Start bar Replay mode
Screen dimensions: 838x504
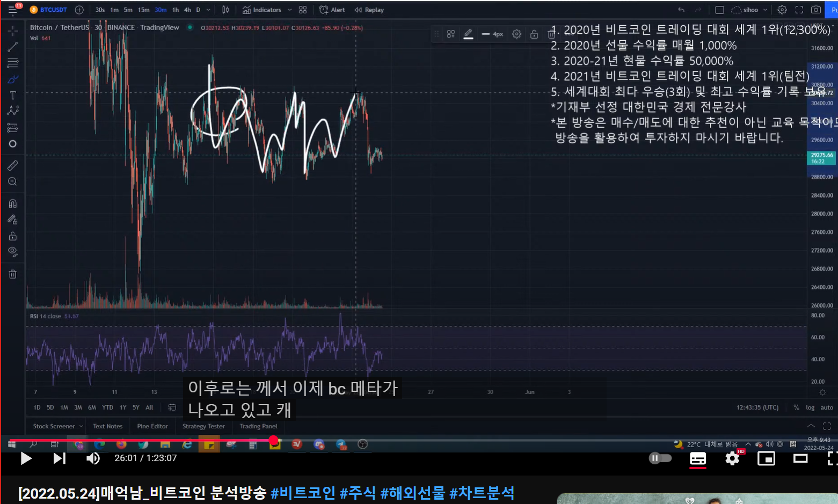pyautogui.click(x=369, y=10)
